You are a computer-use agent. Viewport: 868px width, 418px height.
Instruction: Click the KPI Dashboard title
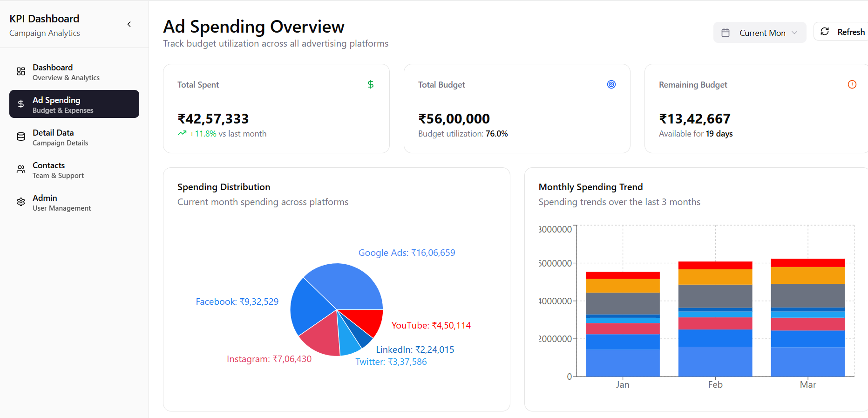click(x=44, y=19)
